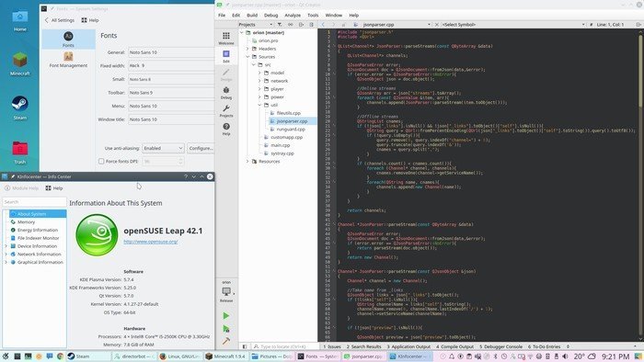
Task: Open Select Symbol dropdown
Action: [513, 25]
